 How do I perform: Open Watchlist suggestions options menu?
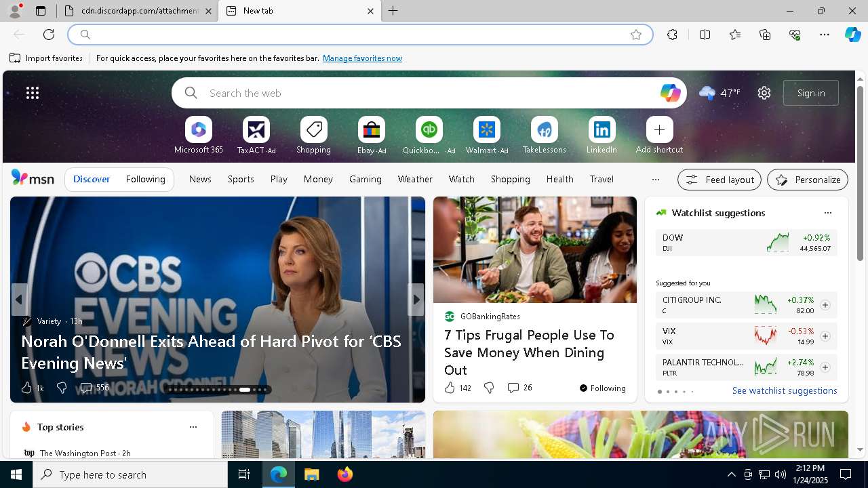pos(827,213)
